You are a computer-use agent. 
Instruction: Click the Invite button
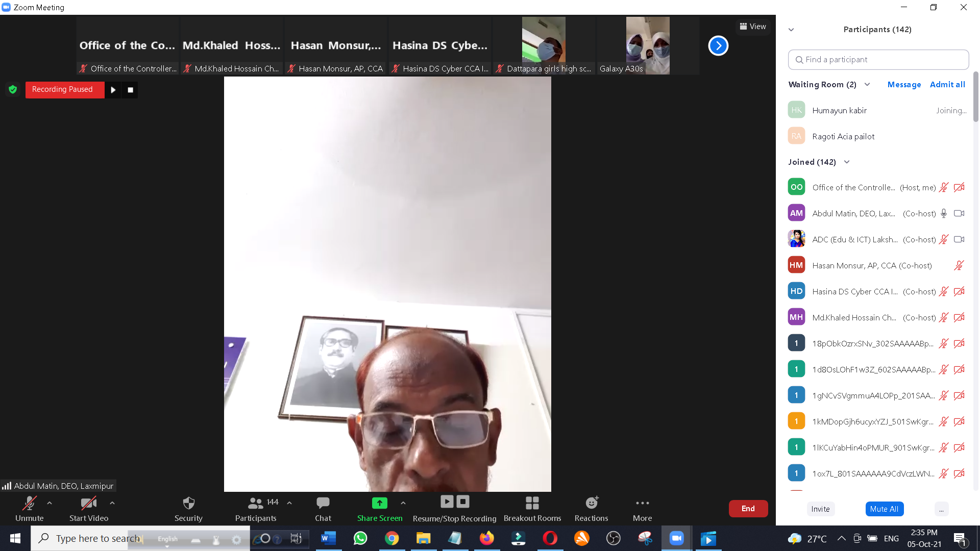[820, 509]
